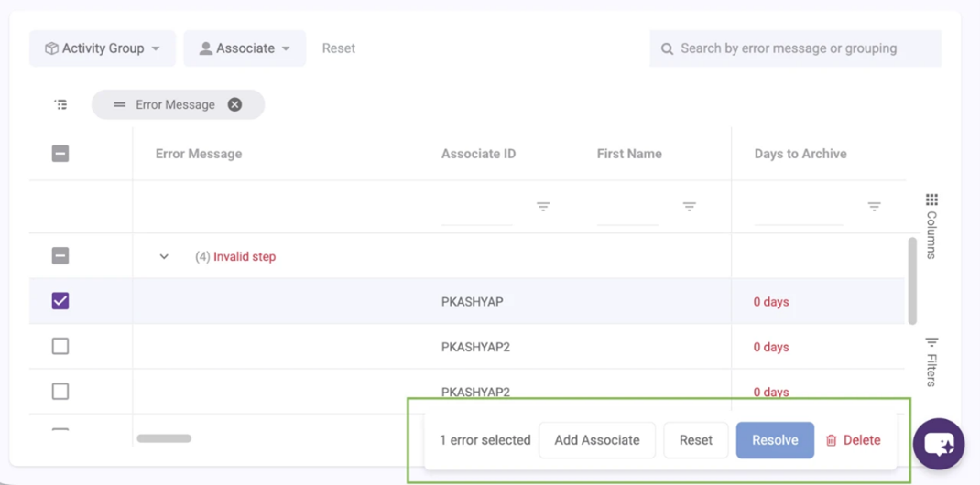This screenshot has width=980, height=485.
Task: Open the Activity Group dropdown
Action: tap(103, 48)
